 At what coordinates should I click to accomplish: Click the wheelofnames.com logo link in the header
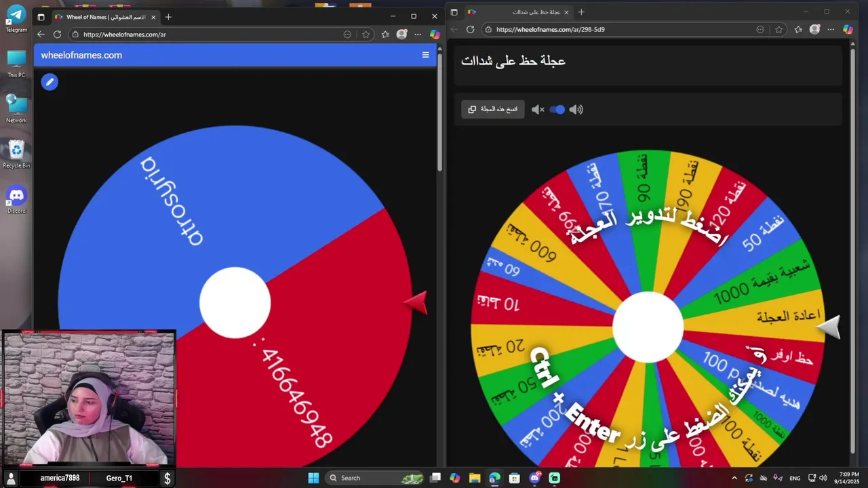point(81,56)
